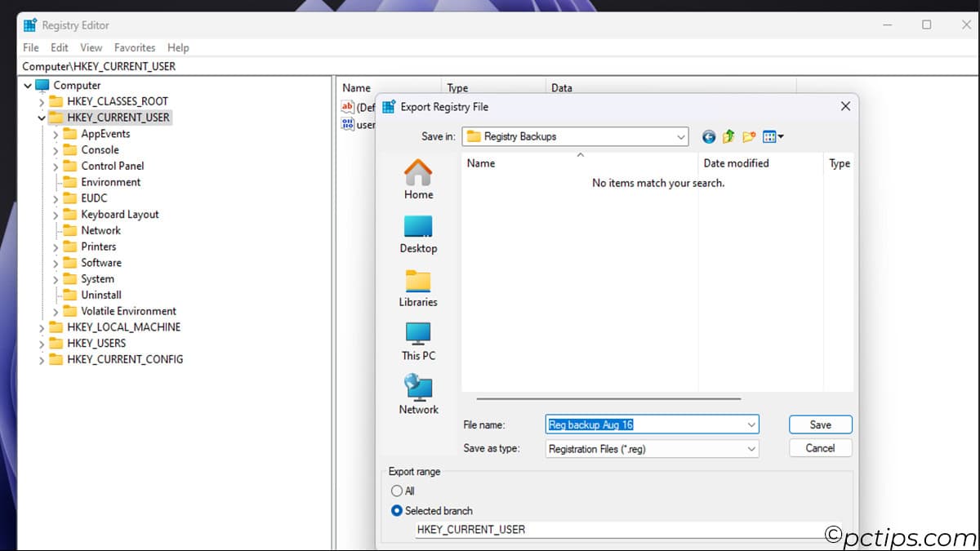Expand the Software registry key
The width and height of the screenshot is (980, 551).
click(x=55, y=262)
